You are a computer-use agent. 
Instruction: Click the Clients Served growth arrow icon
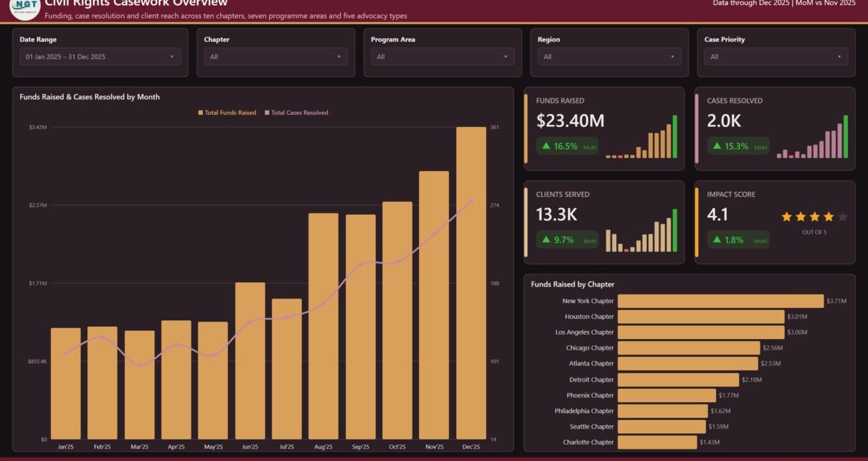pyautogui.click(x=546, y=240)
